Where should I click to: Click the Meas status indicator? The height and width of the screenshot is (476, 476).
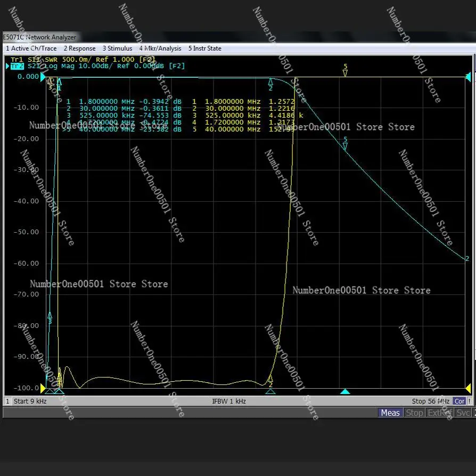[390, 413]
